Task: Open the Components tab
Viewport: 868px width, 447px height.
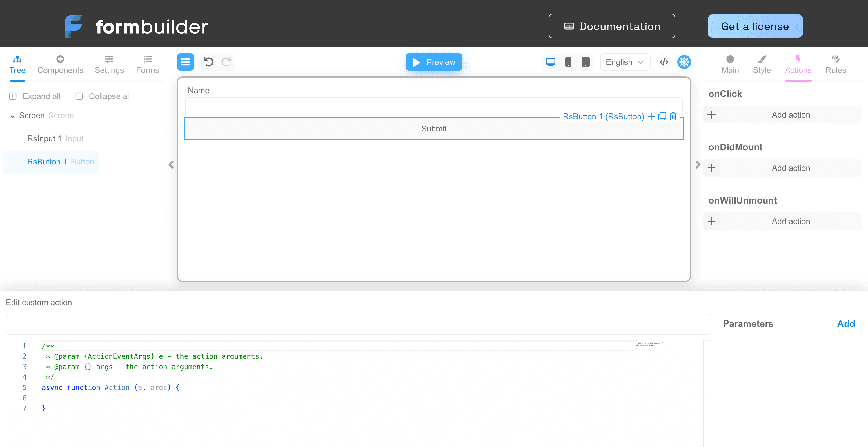Action: pos(60,64)
